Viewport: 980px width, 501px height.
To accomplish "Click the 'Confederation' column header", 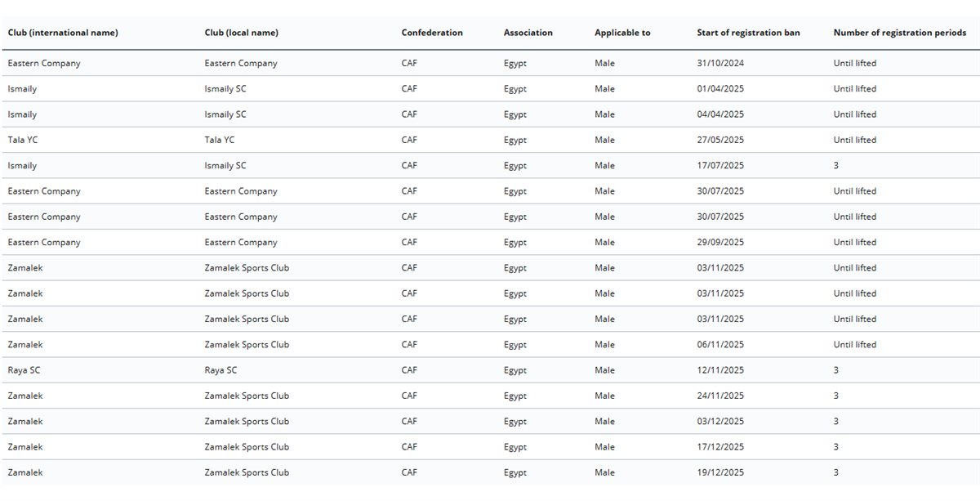I will tap(432, 33).
